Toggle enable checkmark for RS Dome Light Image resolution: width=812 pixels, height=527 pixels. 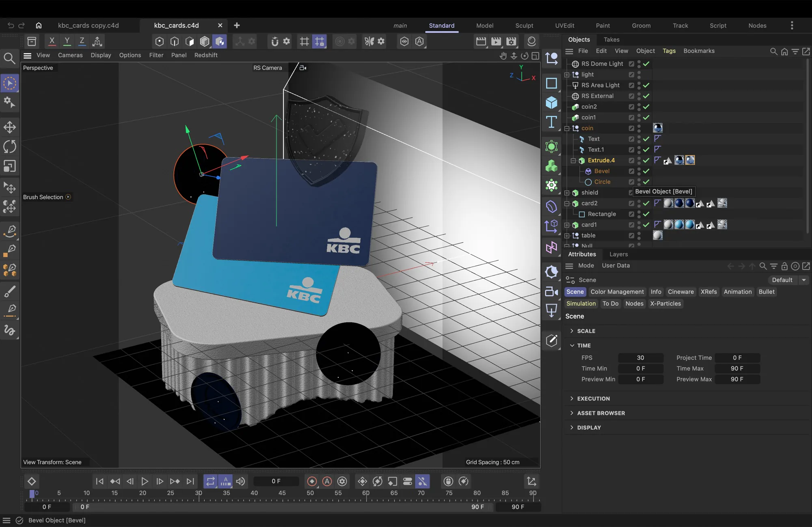pyautogui.click(x=646, y=64)
